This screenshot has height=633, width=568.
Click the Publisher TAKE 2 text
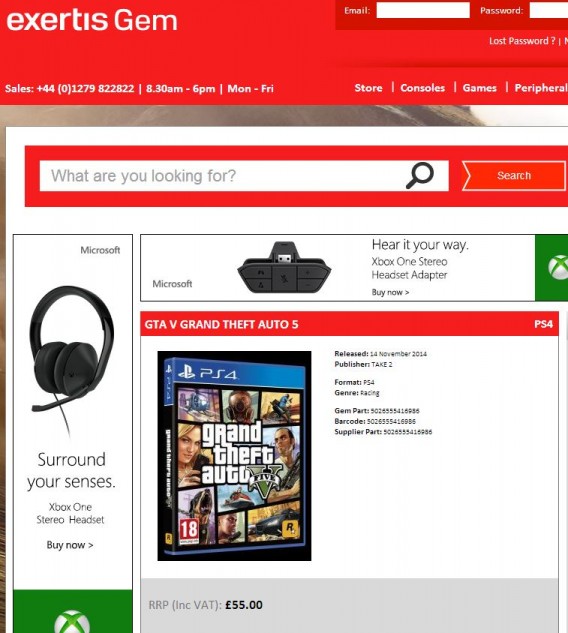pos(363,365)
